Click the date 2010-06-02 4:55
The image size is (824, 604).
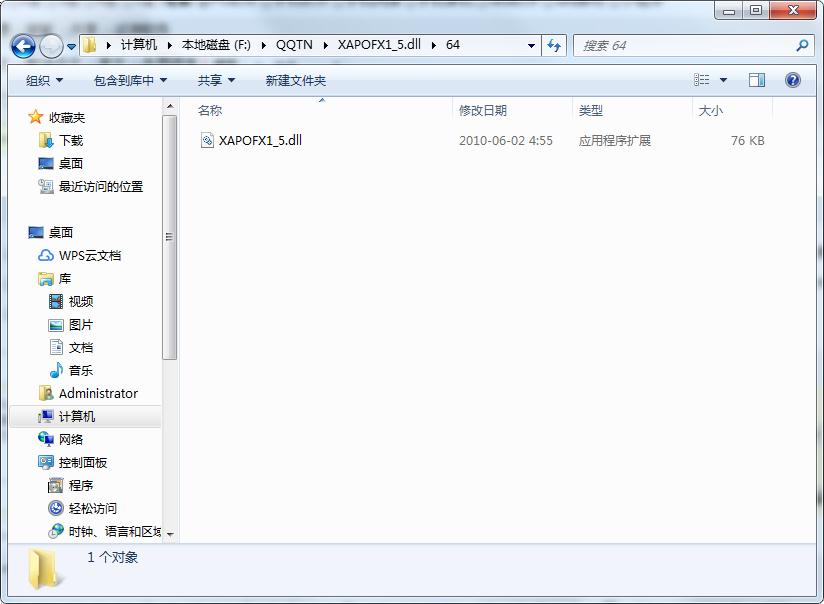506,141
